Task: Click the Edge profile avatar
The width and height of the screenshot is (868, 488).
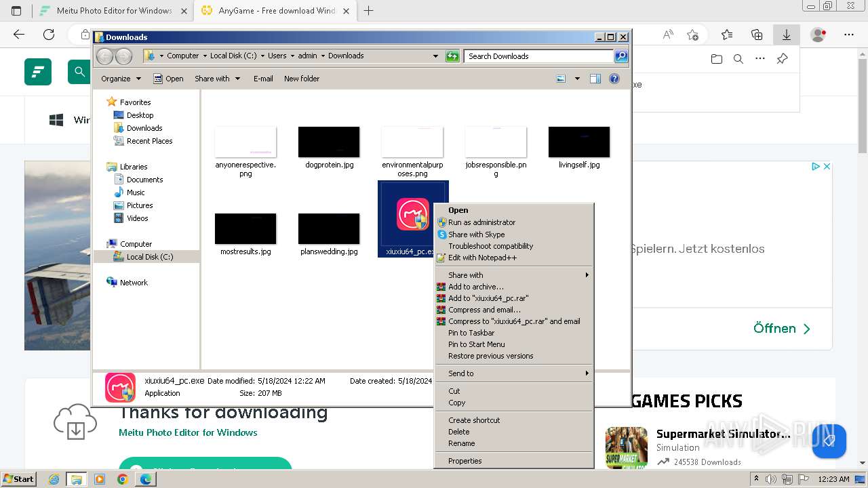Action: coord(818,35)
